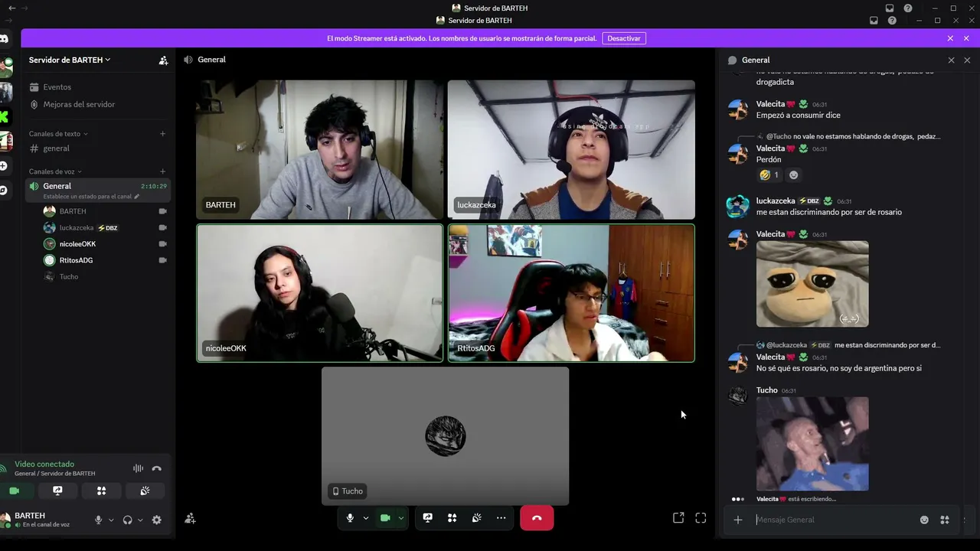Click username Valecita on 'Empezó a consumir dice'
Image resolution: width=980 pixels, height=551 pixels.
click(x=770, y=104)
